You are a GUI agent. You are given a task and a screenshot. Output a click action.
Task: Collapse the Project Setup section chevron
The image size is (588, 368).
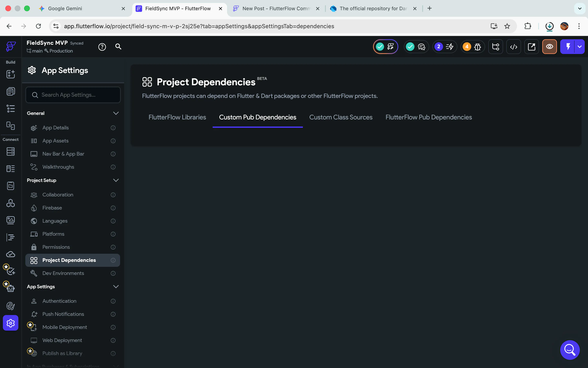click(x=116, y=180)
